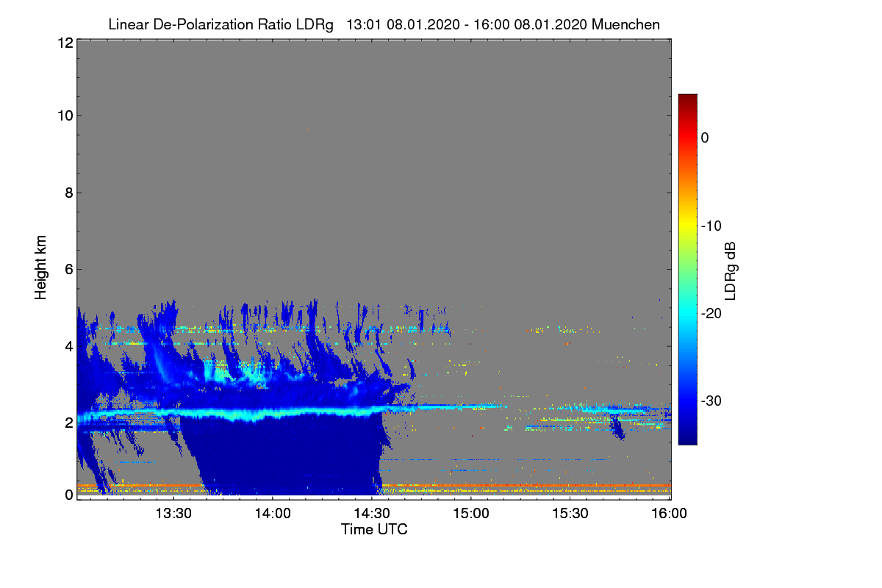Click the dark red top of the colorbar

(687, 99)
